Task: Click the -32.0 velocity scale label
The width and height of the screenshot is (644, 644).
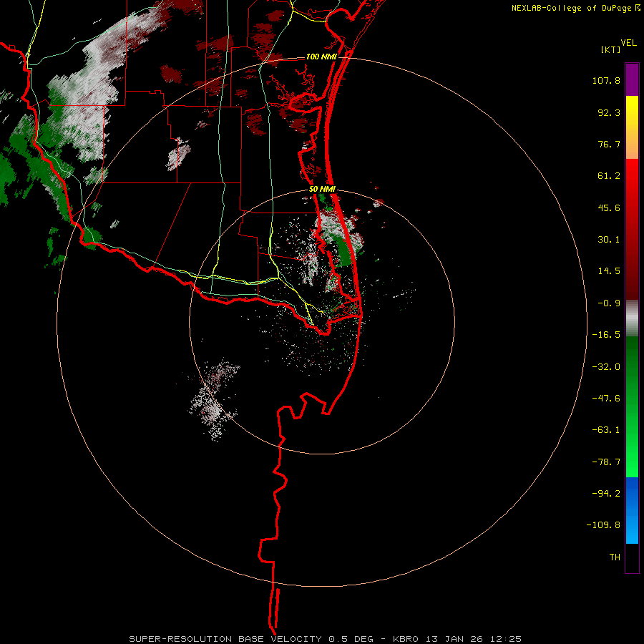Action: [x=606, y=367]
